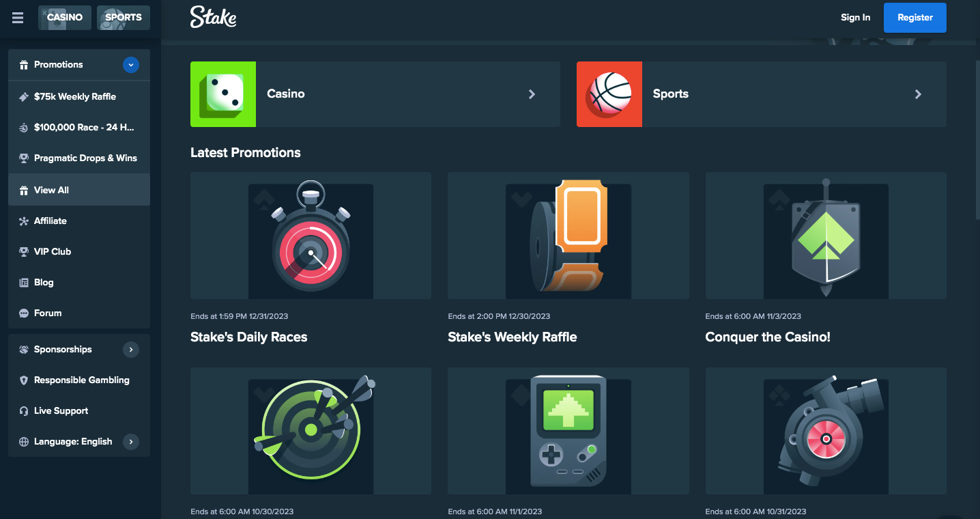Click the Sports basketball icon
Image resolution: width=980 pixels, height=519 pixels.
609,94
